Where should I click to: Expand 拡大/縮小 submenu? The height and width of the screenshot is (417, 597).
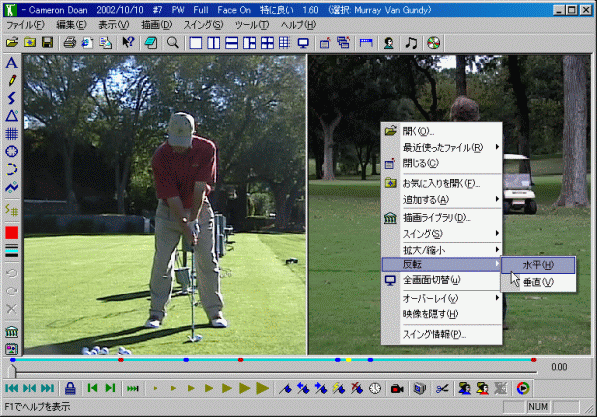point(442,250)
